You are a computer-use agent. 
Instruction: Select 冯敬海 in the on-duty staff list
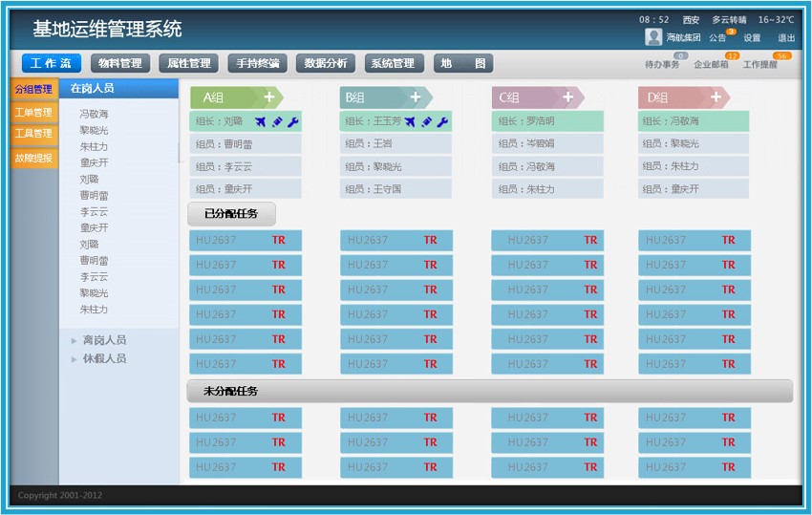point(94,114)
